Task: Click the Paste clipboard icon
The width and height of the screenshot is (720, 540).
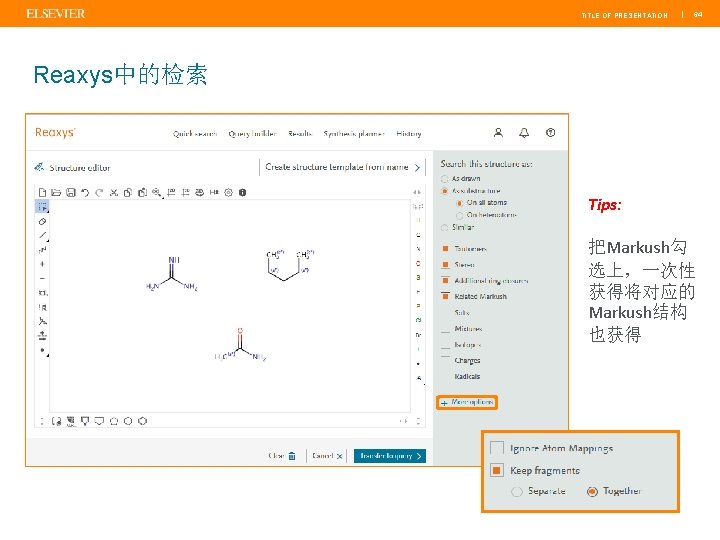Action: (142, 192)
